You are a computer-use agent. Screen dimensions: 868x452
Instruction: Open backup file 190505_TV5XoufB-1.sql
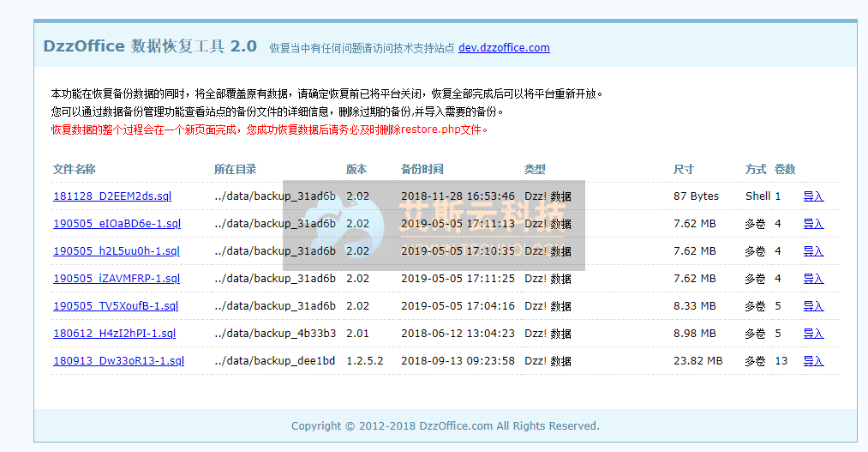point(116,306)
